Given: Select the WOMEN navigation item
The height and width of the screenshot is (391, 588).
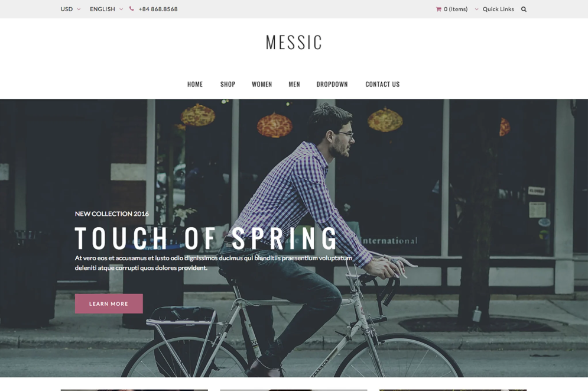Looking at the screenshot, I should pyautogui.click(x=262, y=85).
